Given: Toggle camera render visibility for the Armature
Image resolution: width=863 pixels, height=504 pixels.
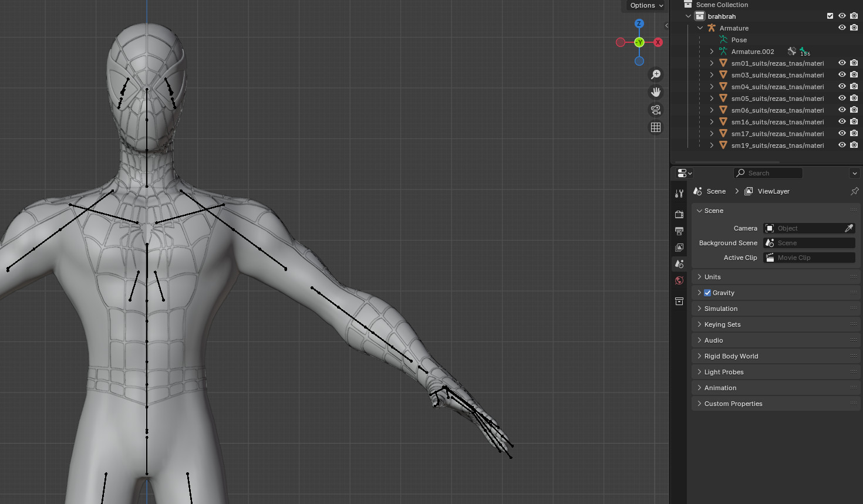Looking at the screenshot, I should pyautogui.click(x=854, y=27).
